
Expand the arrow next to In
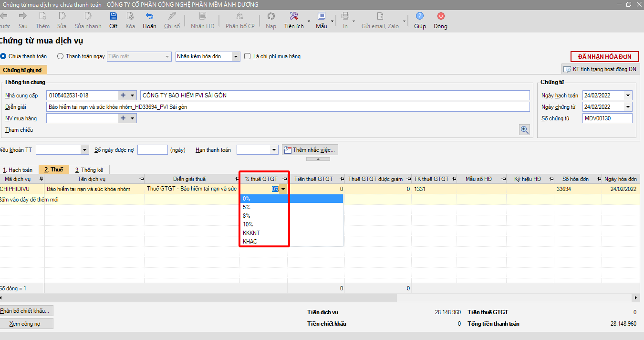point(353,21)
